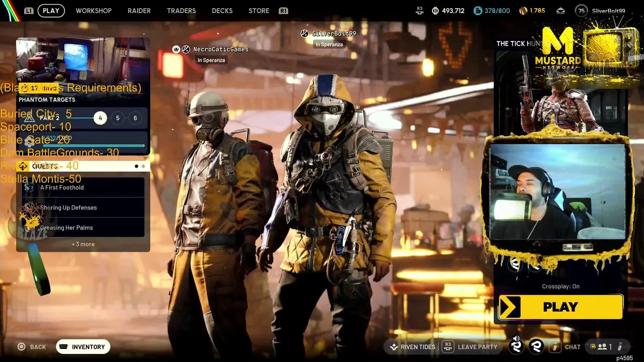Open the A First Foothold quest
The width and height of the screenshot is (644, 362).
coord(83,188)
